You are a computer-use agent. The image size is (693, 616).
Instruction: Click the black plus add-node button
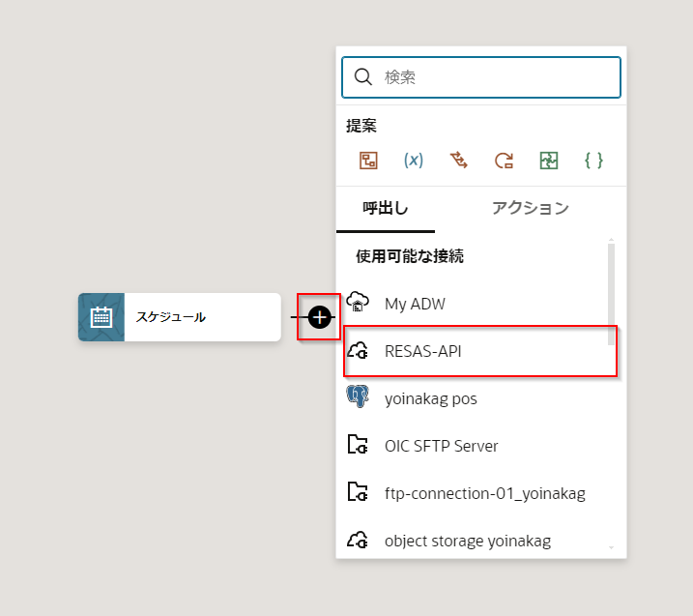pos(320,317)
